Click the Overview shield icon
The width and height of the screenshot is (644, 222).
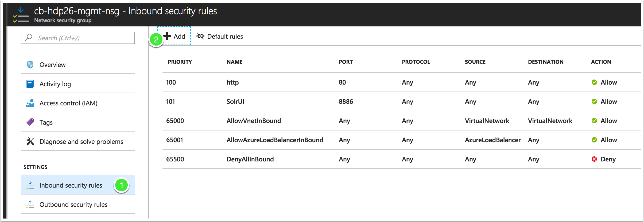pyautogui.click(x=30, y=64)
